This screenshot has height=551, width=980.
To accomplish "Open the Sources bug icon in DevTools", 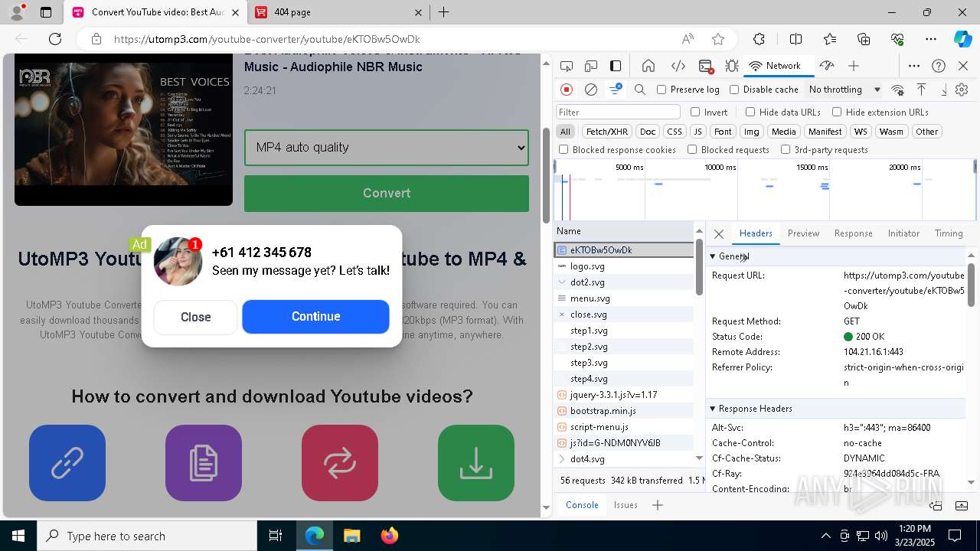I will point(732,66).
